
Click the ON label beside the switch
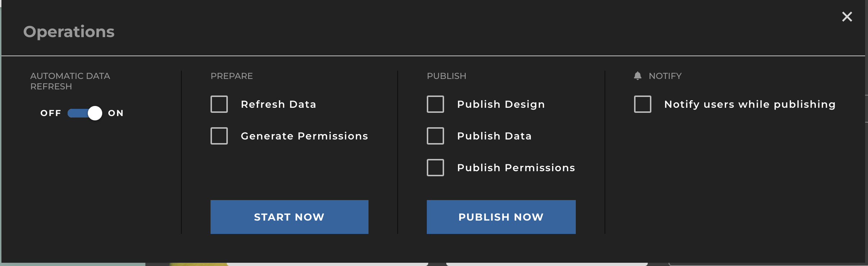[x=116, y=113]
